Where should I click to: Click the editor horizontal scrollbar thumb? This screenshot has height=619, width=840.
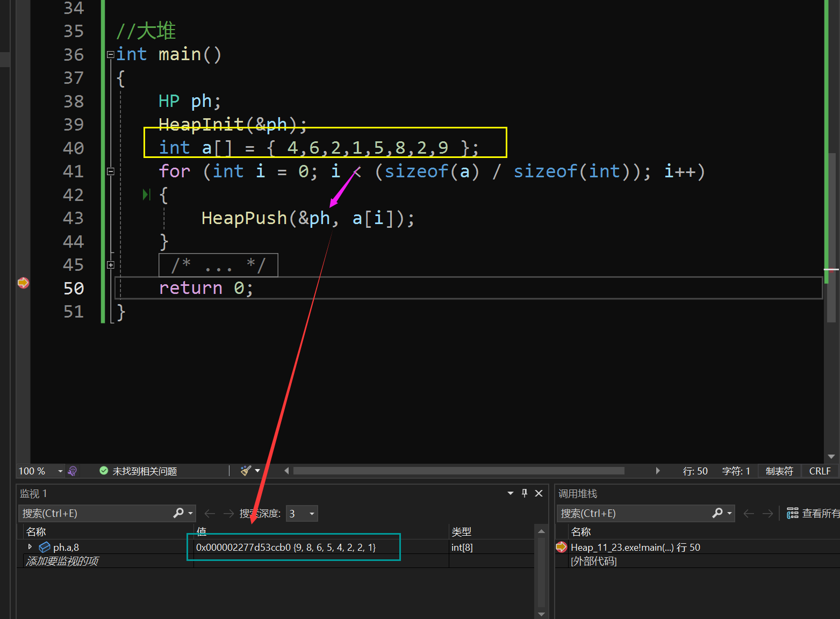tap(459, 471)
